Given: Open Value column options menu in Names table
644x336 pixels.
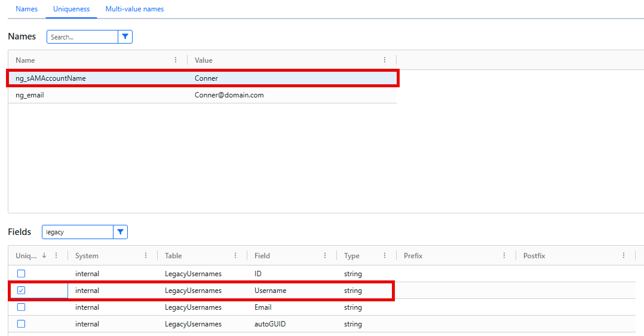Looking at the screenshot, I should 385,60.
